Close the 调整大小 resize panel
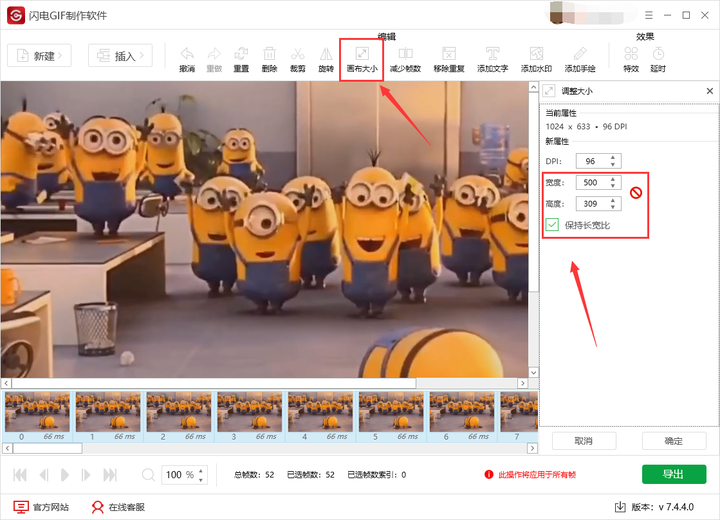The image size is (720, 520). pyautogui.click(x=709, y=91)
